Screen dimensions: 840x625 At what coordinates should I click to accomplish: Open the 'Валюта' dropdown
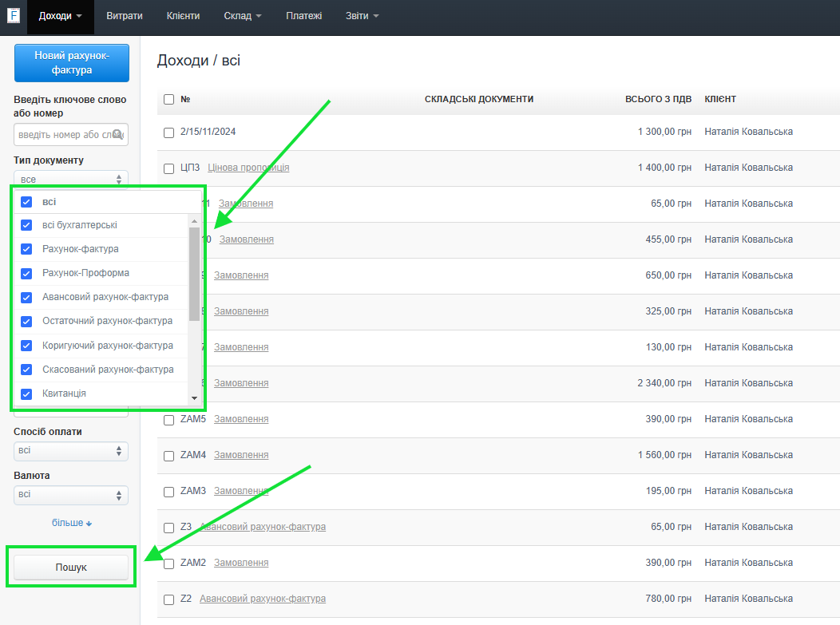click(x=70, y=495)
